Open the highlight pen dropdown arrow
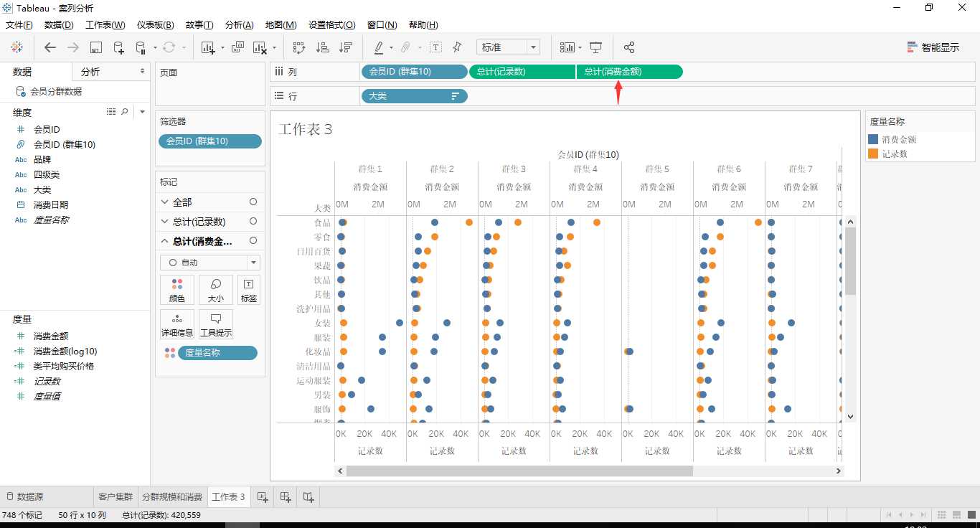Viewport: 980px width, 528px height. [x=391, y=48]
